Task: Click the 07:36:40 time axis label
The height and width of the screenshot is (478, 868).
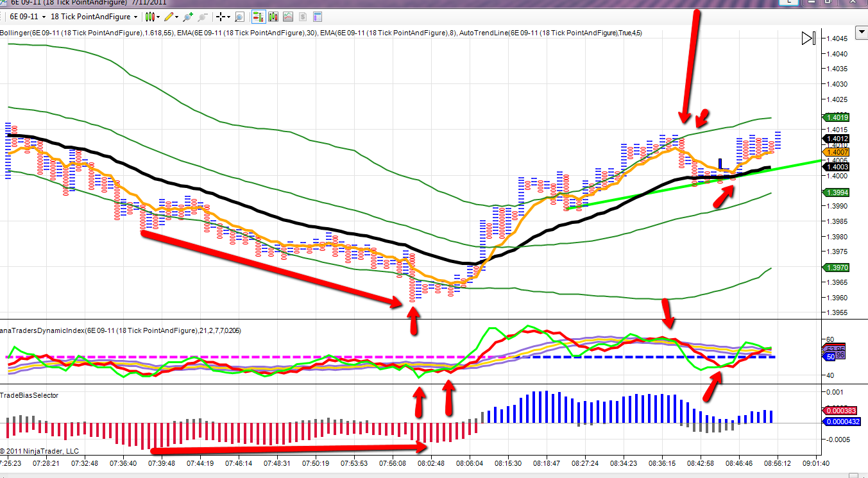Action: (x=123, y=463)
